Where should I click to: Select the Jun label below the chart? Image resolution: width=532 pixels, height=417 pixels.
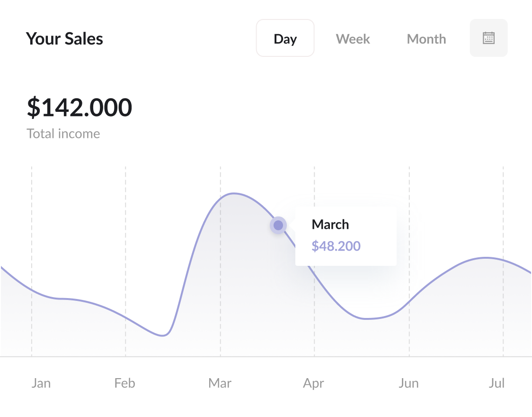tap(408, 383)
